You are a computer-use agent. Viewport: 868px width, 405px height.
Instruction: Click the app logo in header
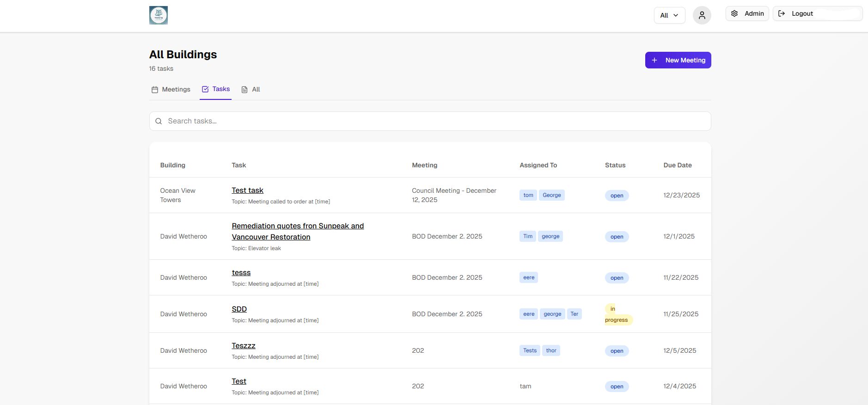pos(158,15)
